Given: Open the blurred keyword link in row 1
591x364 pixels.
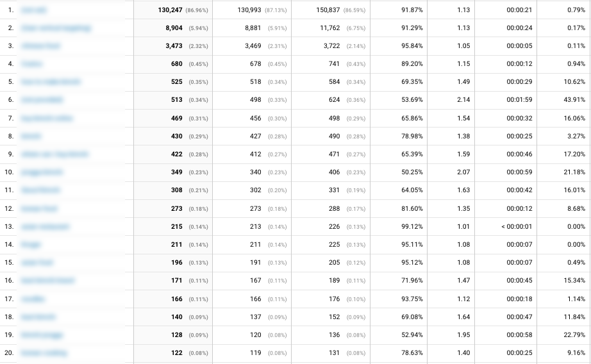Looking at the screenshot, I should coord(33,10).
